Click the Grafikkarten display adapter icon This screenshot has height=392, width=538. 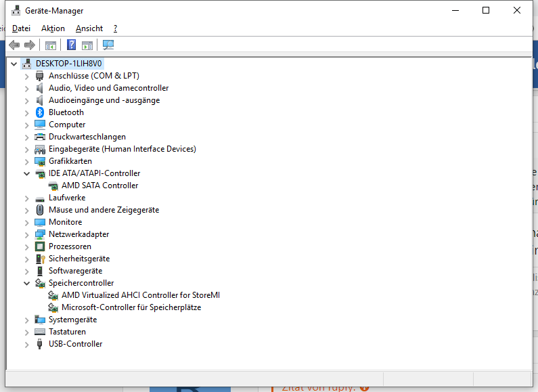(x=40, y=161)
